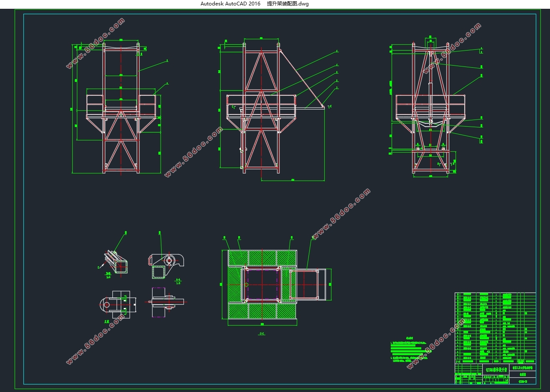Select the hook bracket detail with the round pin

point(166,265)
